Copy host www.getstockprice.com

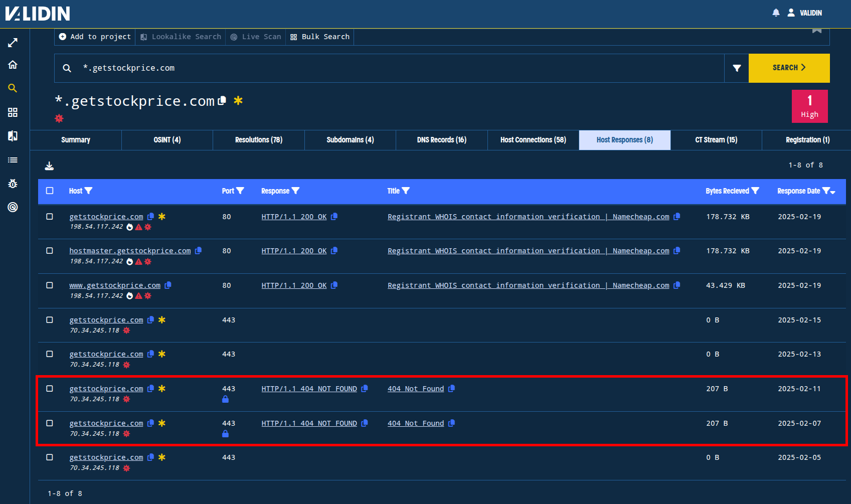pyautogui.click(x=168, y=285)
